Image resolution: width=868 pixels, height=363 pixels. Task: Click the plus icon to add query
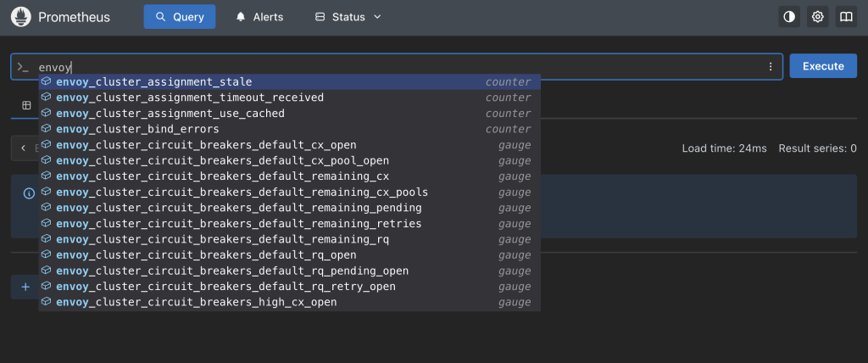(25, 287)
